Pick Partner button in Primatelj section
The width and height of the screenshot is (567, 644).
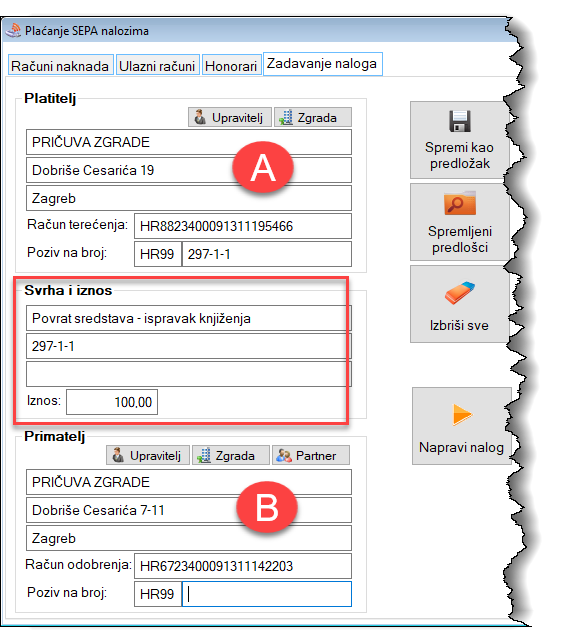point(311,455)
